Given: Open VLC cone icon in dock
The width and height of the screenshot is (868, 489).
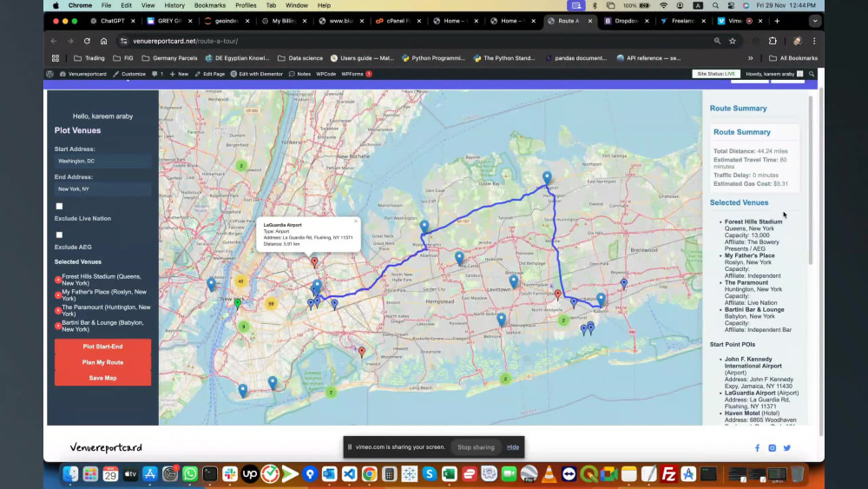Looking at the screenshot, I should click(x=549, y=474).
